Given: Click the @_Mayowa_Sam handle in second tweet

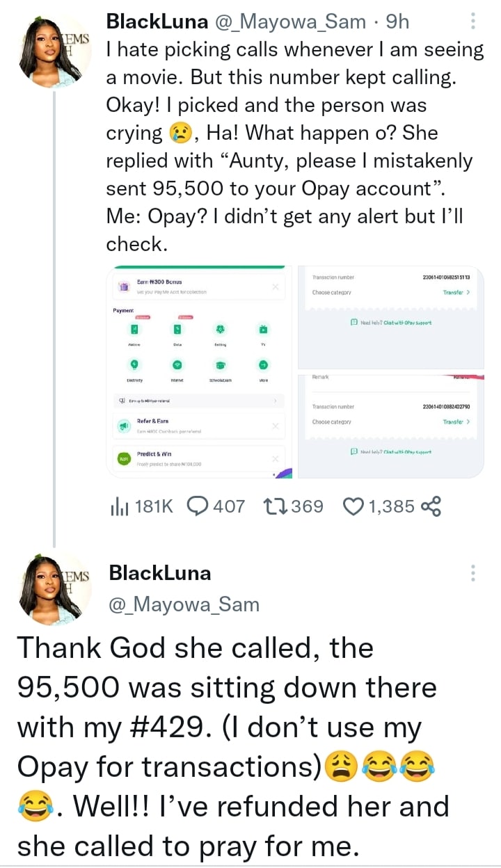Looking at the screenshot, I should tap(184, 604).
